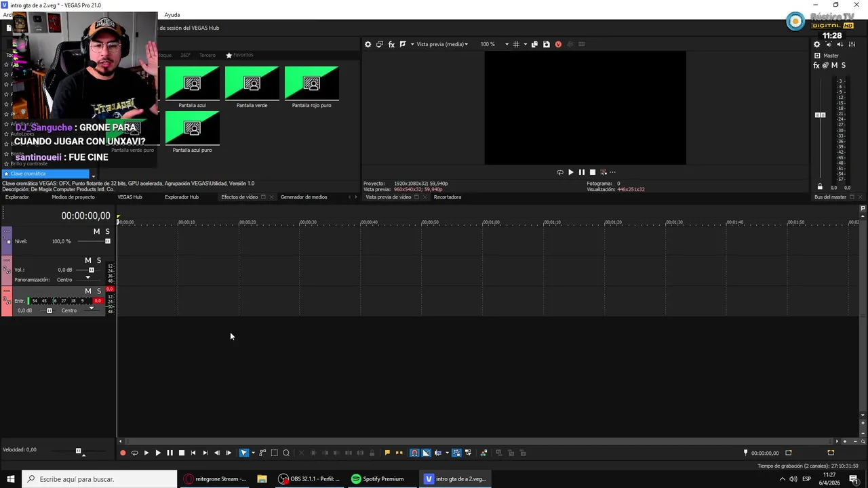
Task: Open video output FX in preview
Action: pyautogui.click(x=391, y=44)
